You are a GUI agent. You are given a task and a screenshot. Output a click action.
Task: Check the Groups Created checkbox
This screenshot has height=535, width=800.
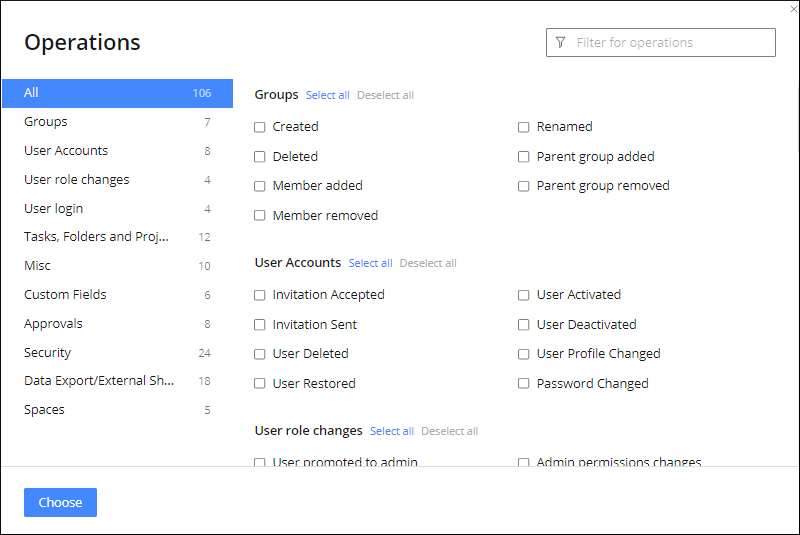[x=260, y=127]
